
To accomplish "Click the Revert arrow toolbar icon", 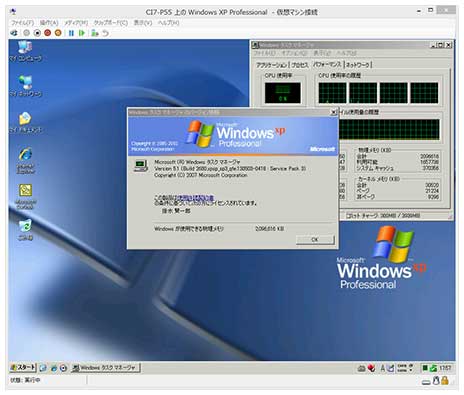I will point(105,33).
